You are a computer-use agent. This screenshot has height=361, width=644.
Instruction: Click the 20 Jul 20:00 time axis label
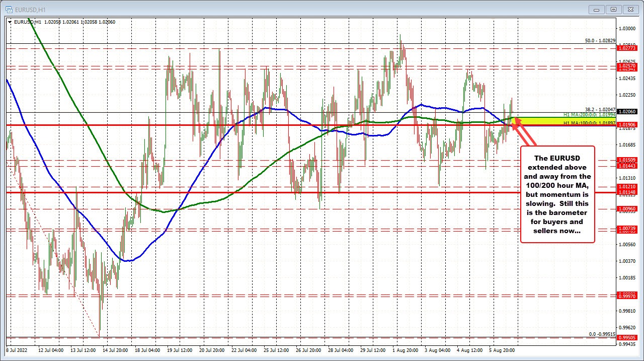click(x=212, y=350)
